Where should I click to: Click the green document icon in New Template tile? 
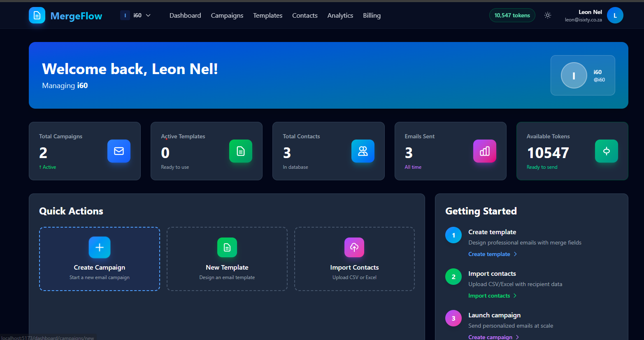click(x=227, y=247)
